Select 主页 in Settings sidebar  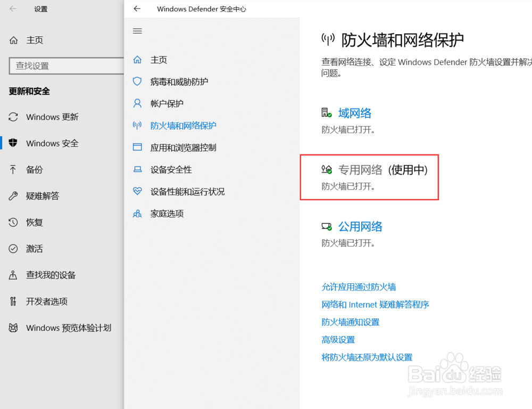[35, 40]
